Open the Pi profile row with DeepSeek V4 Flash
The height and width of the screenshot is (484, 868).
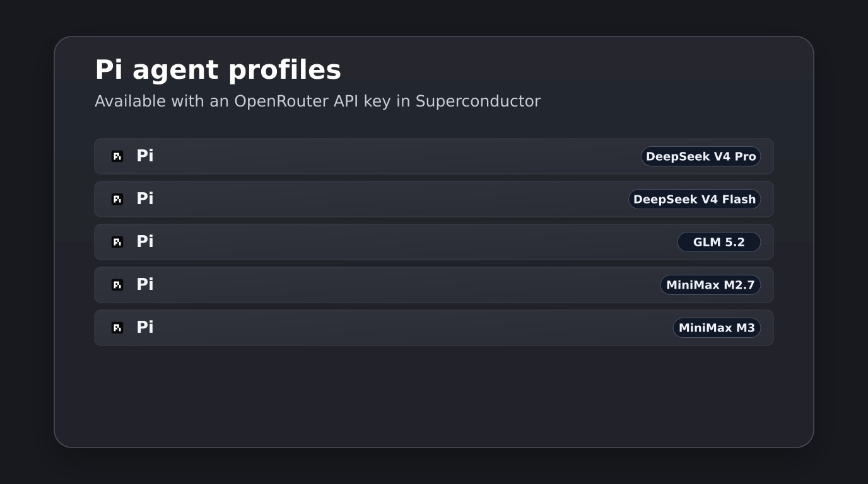point(434,199)
